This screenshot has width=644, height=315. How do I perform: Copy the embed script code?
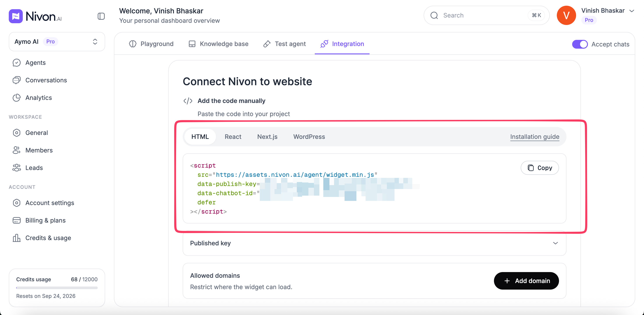pos(540,168)
